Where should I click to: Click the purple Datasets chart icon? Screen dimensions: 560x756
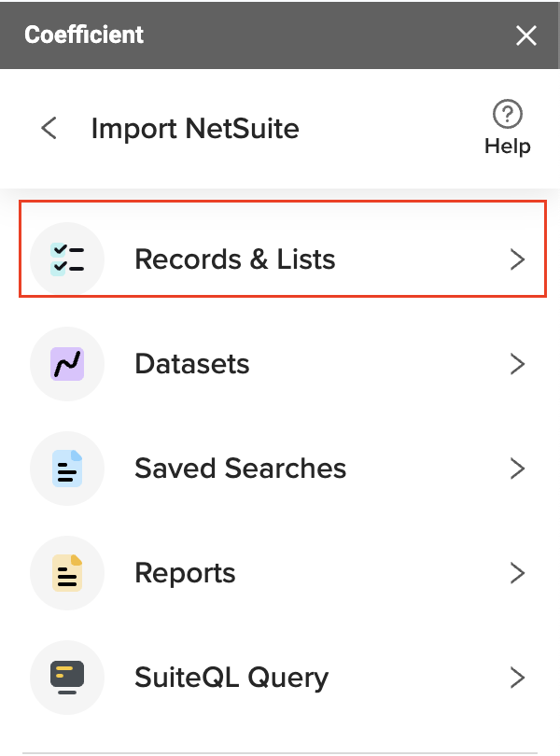(67, 364)
